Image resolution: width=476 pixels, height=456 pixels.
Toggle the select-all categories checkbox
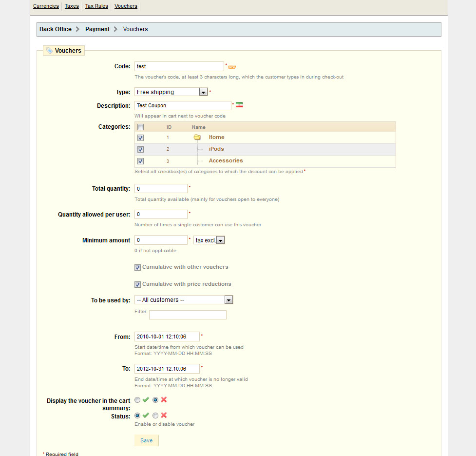tap(140, 127)
